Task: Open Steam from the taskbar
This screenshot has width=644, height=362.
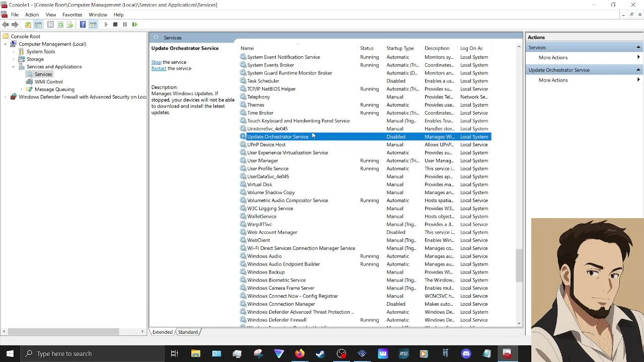Action: point(320,353)
